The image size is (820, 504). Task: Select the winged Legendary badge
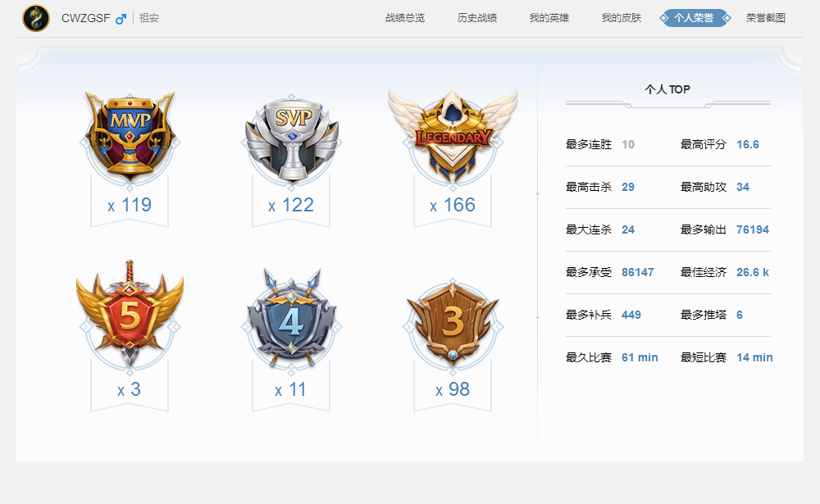[453, 136]
